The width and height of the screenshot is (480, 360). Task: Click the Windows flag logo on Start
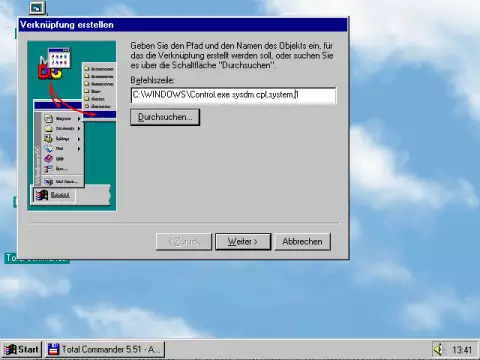click(x=10, y=349)
